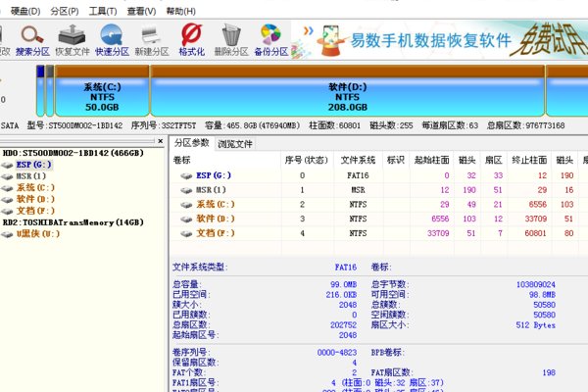Click the table drive icon for 系统(C:)

point(186,205)
